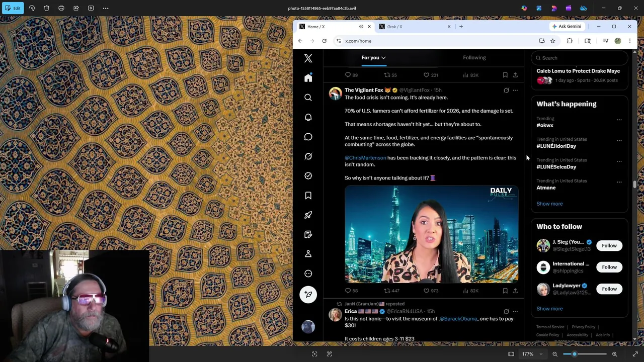This screenshot has height=362, width=644.
Task: Open more options on Erica's post
Action: click(515, 311)
